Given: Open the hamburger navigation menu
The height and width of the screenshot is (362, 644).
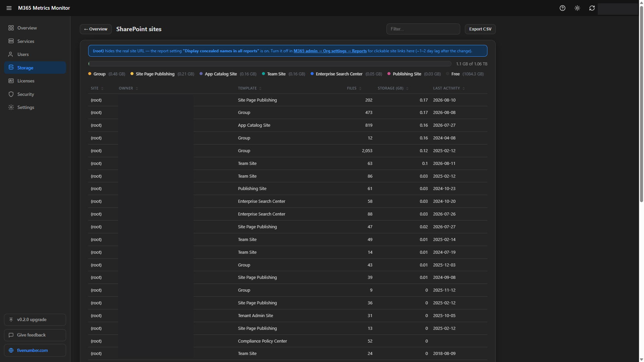Looking at the screenshot, I should [9, 8].
